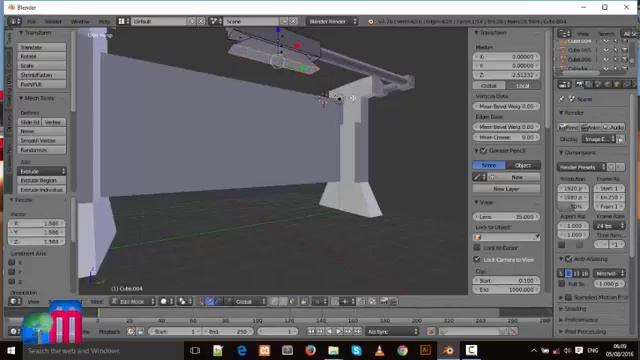The height and width of the screenshot is (360, 640).
Task: Open the Window menu in header
Action: [80, 21]
